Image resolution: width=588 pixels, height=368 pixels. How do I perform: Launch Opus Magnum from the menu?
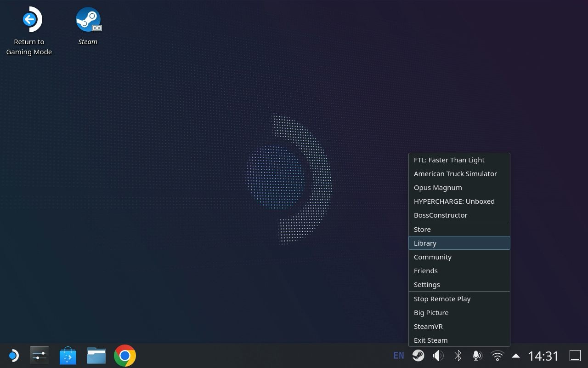coord(459,188)
